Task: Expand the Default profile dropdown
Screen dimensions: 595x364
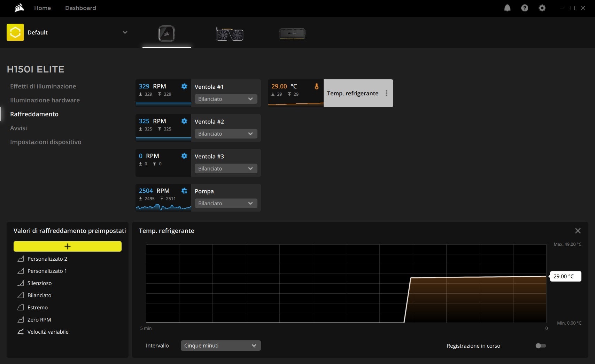Action: tap(125, 32)
